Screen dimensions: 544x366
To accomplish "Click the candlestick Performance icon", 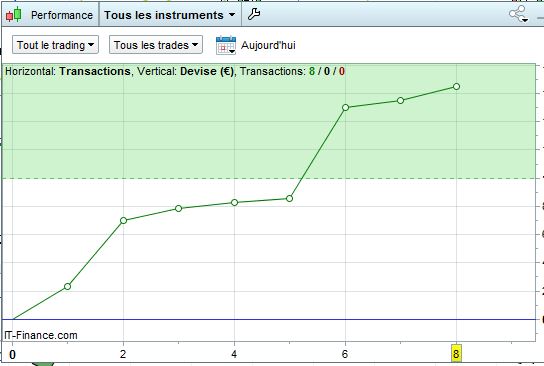I will coord(14,15).
